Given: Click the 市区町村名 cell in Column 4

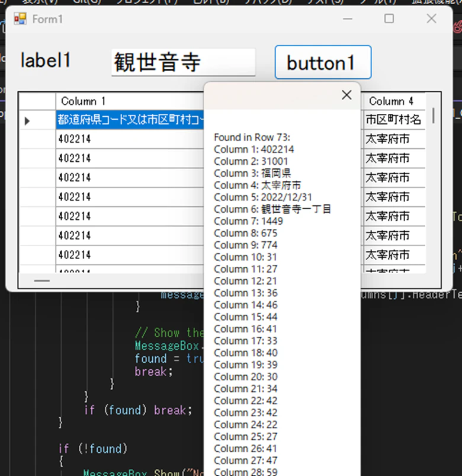Looking at the screenshot, I should [x=394, y=120].
